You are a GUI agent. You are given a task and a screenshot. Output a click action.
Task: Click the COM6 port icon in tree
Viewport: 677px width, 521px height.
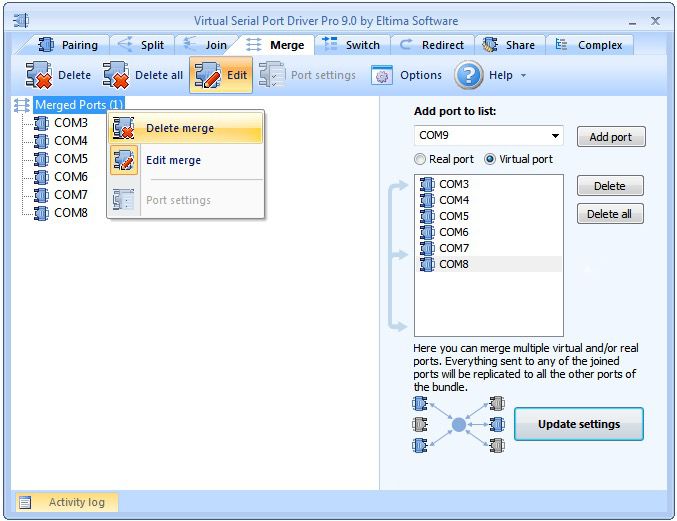pos(41,177)
